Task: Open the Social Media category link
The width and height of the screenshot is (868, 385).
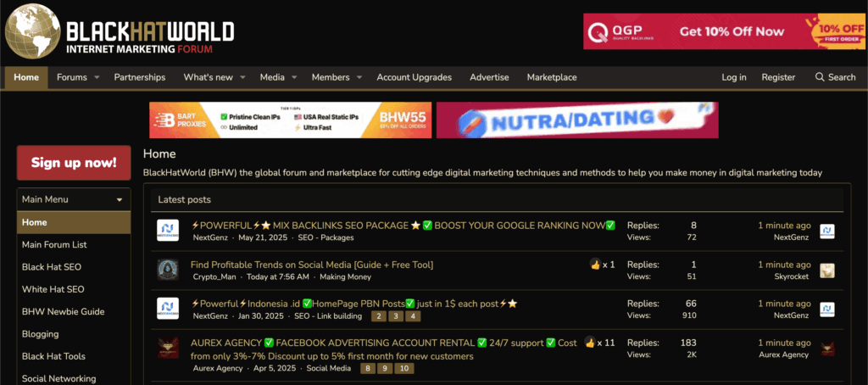Action: (x=328, y=368)
